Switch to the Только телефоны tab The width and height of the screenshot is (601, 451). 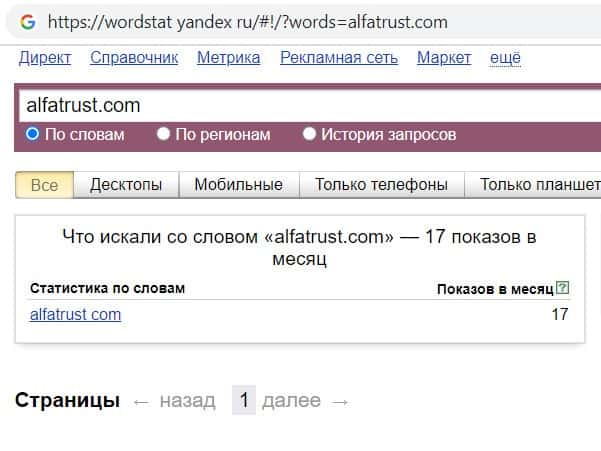(x=381, y=185)
